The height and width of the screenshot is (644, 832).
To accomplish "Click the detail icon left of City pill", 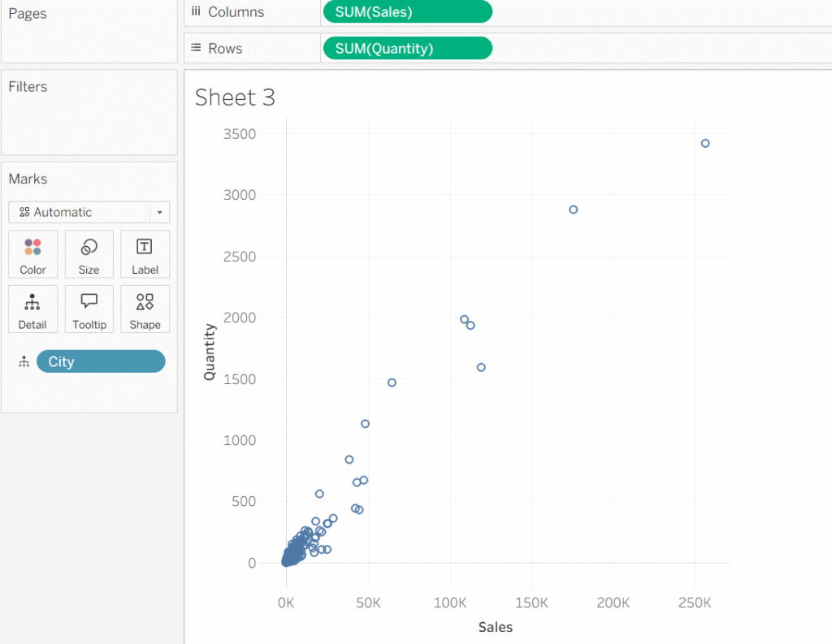I will [x=24, y=362].
